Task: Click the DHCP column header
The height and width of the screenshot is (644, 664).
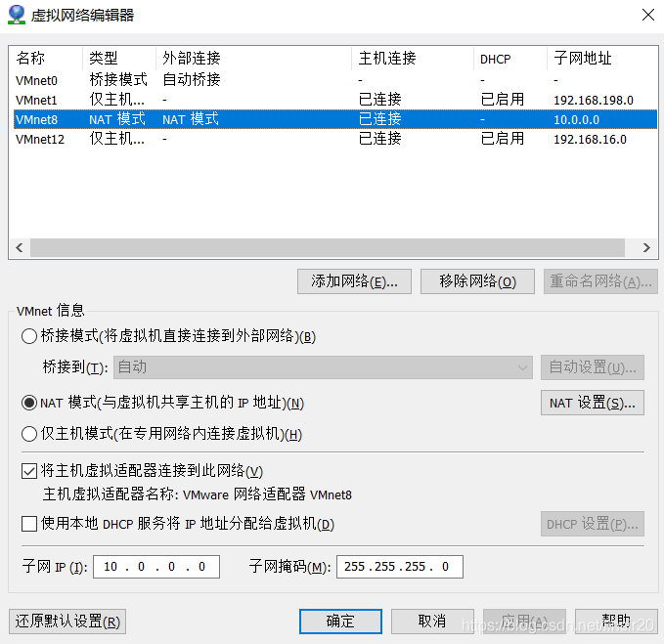Action: coord(510,59)
